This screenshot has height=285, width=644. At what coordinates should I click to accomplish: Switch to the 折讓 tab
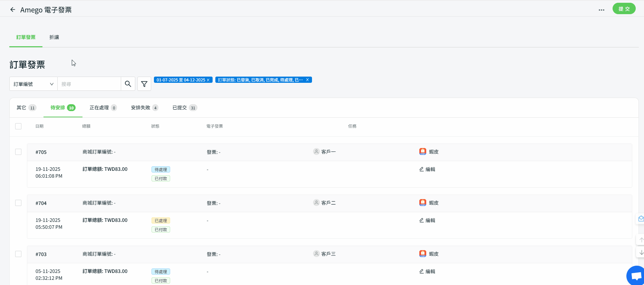tap(54, 37)
